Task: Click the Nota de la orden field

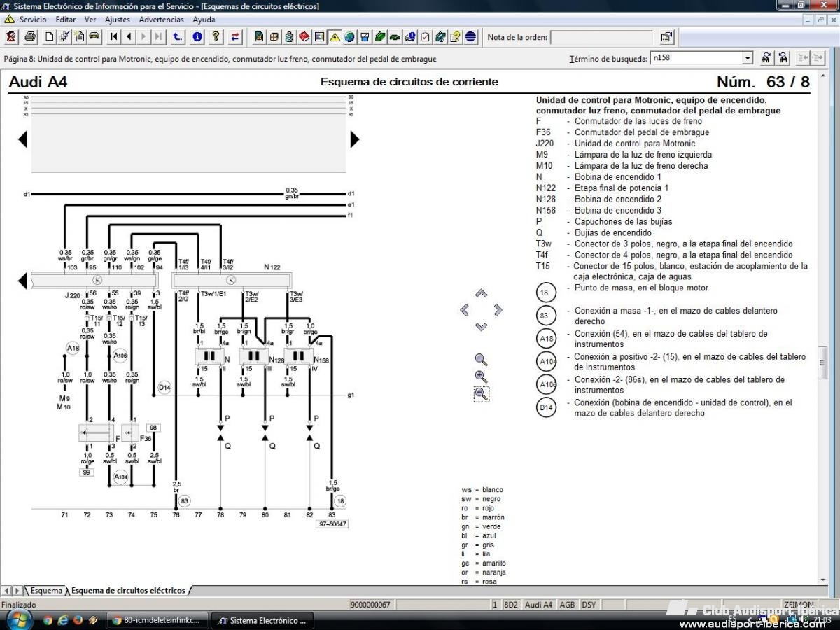Action: (x=603, y=37)
